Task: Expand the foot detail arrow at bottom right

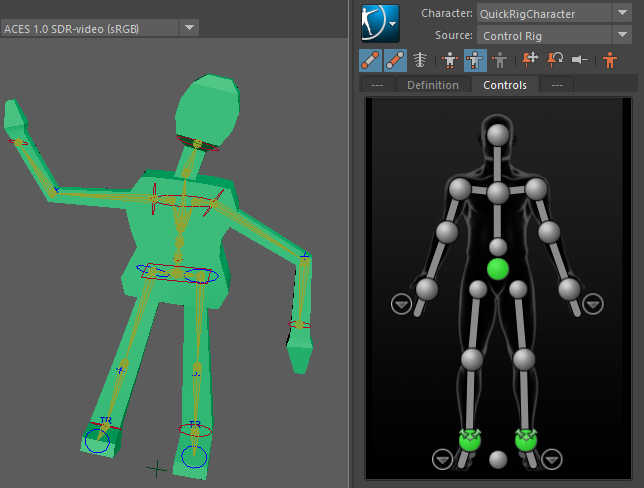Action: pos(553,459)
